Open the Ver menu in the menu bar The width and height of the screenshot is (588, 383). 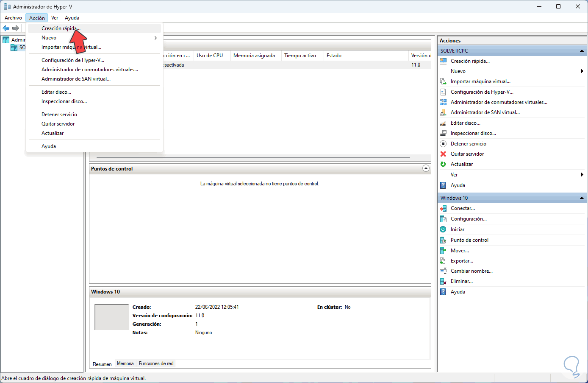coord(55,18)
